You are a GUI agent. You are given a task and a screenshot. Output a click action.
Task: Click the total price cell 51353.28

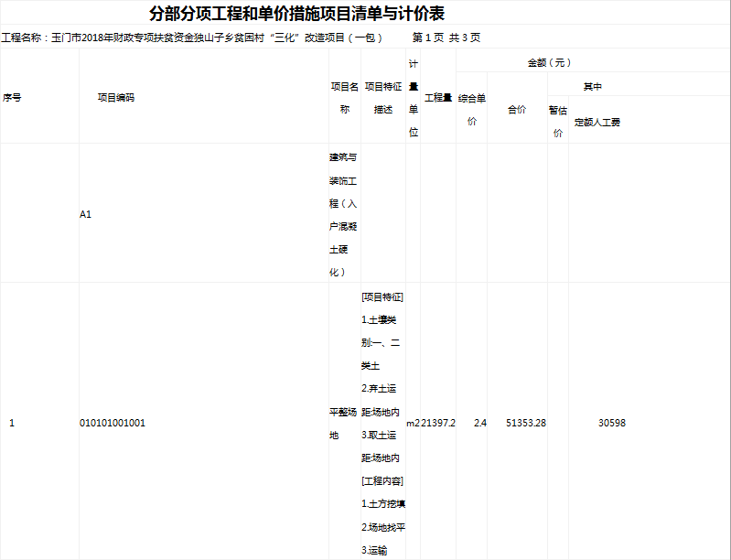tap(526, 423)
